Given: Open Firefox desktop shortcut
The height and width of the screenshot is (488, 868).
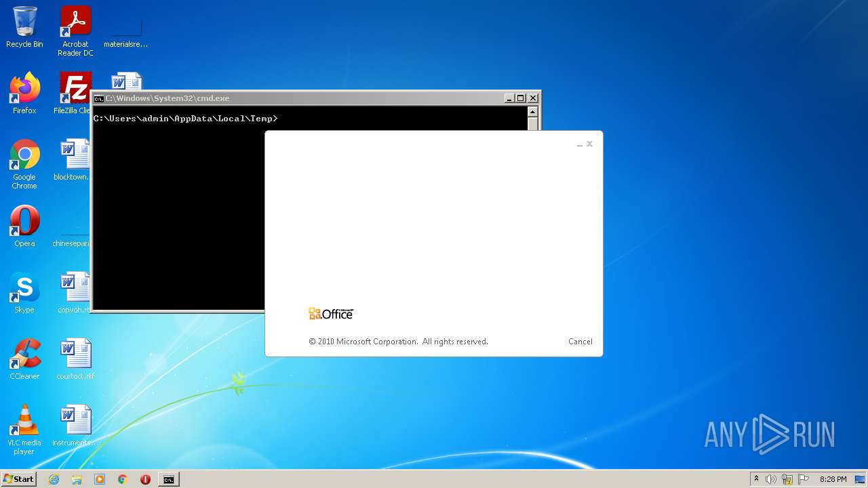Looking at the screenshot, I should (24, 94).
